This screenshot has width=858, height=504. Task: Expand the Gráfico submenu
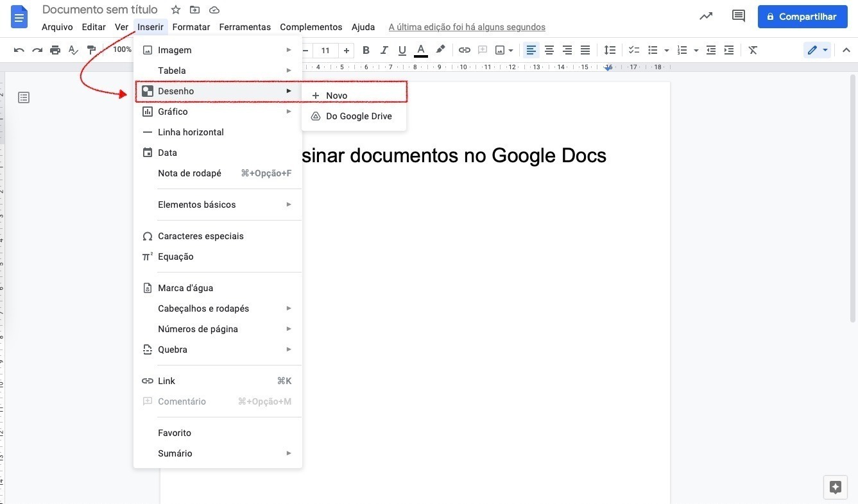[218, 112]
